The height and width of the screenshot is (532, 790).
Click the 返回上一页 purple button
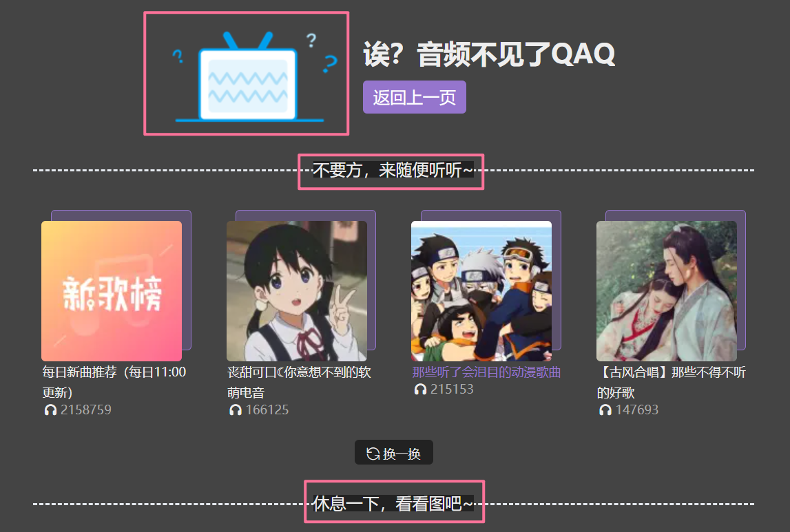click(414, 97)
